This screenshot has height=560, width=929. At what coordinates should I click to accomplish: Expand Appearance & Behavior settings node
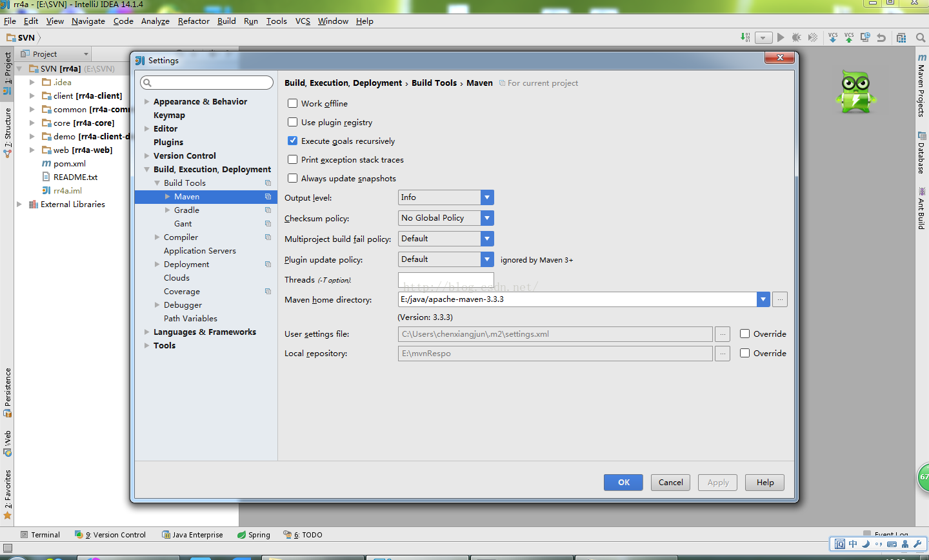pos(147,102)
